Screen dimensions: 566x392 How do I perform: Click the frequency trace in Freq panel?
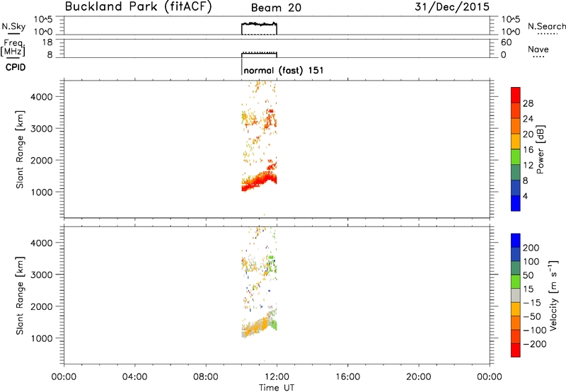pos(259,53)
